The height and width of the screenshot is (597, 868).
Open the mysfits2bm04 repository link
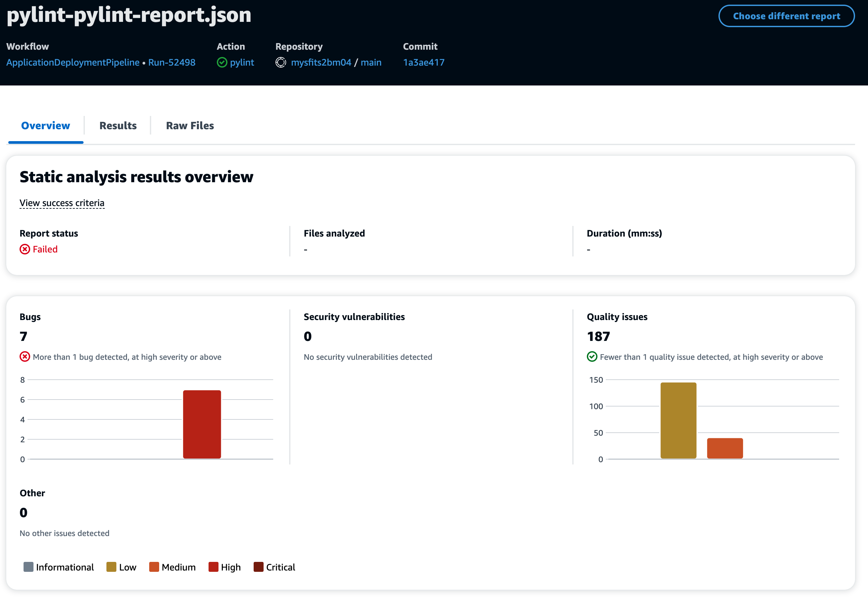pos(321,62)
